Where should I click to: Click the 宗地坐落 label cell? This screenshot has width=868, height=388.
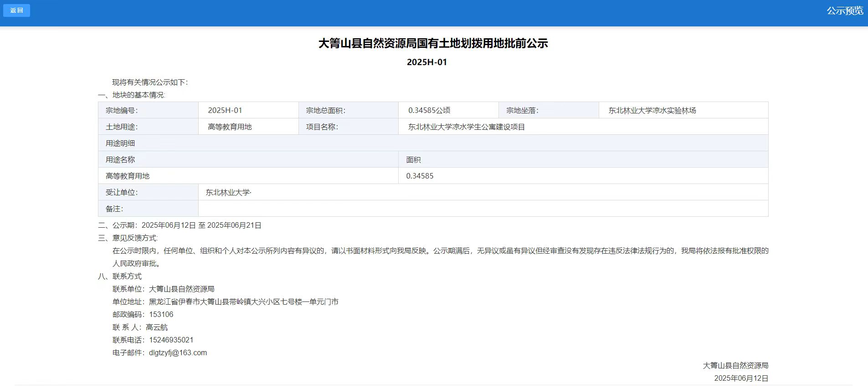[x=549, y=110]
